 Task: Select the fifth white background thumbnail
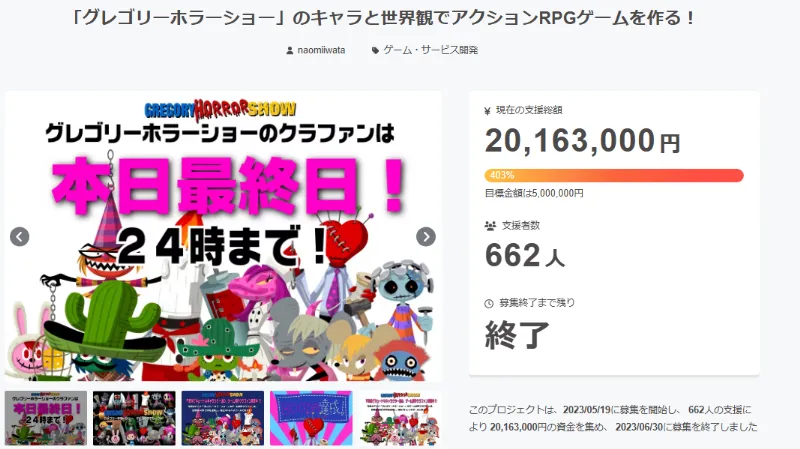coord(400,418)
